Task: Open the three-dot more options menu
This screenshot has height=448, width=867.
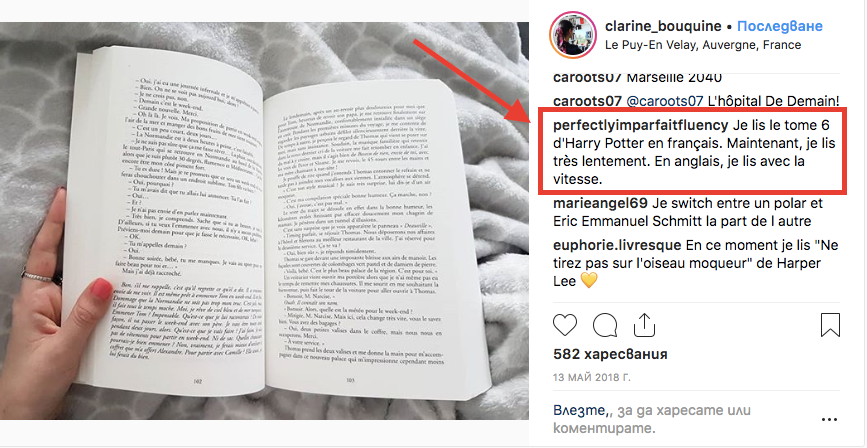Action: (x=829, y=420)
